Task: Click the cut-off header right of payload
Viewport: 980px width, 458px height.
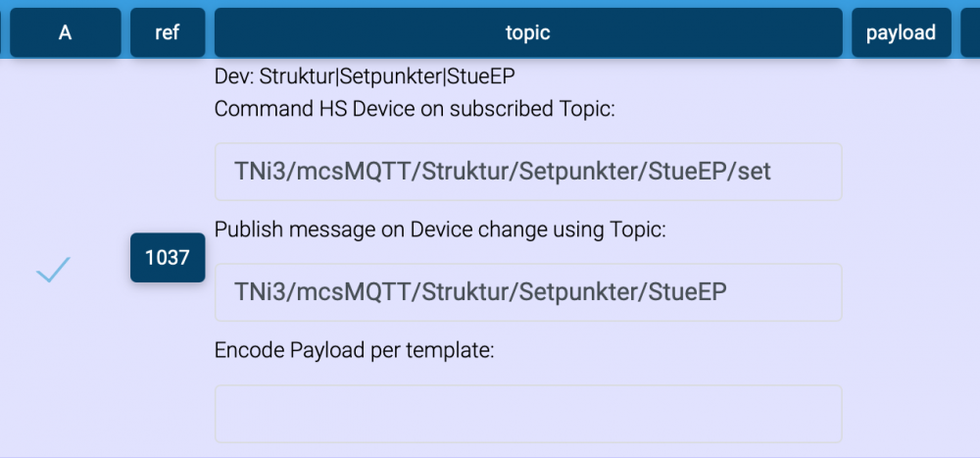Action: click(971, 32)
